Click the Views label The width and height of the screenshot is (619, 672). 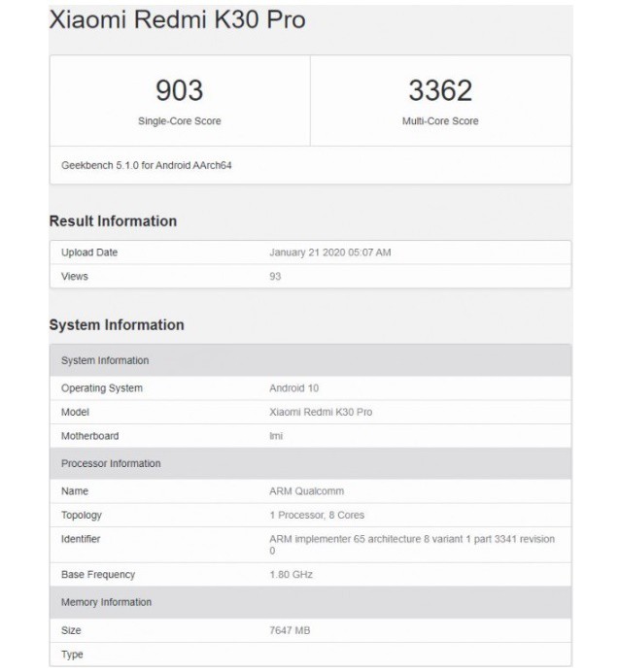[75, 277]
